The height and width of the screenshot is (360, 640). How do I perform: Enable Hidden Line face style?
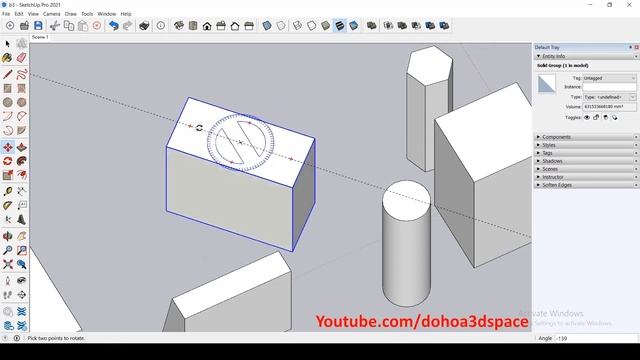pos(311,26)
